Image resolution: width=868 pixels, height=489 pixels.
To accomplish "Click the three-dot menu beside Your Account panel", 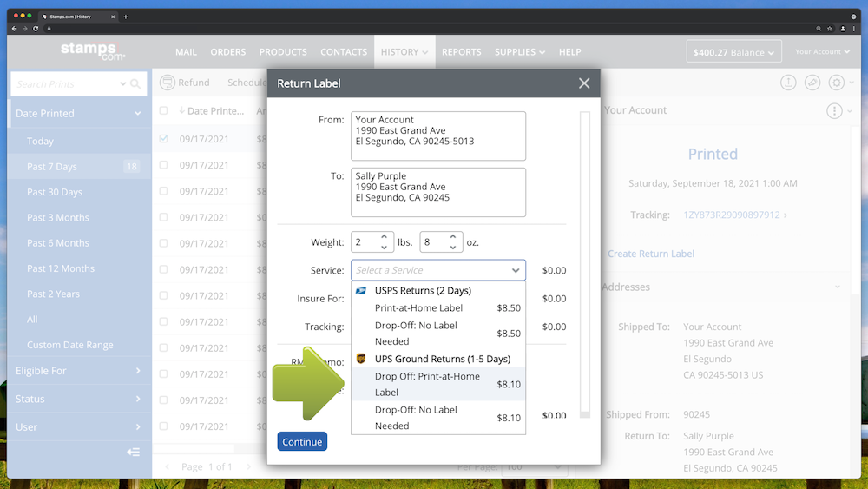I will click(x=834, y=110).
